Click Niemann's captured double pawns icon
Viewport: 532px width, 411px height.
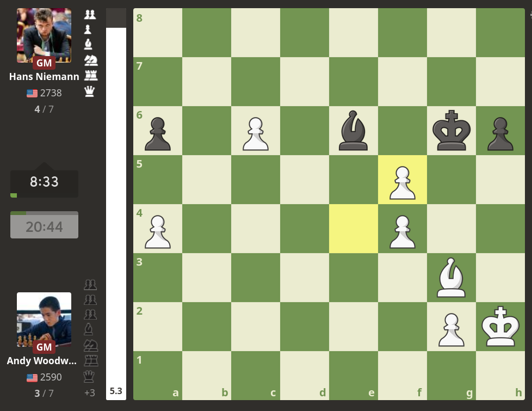(90, 14)
